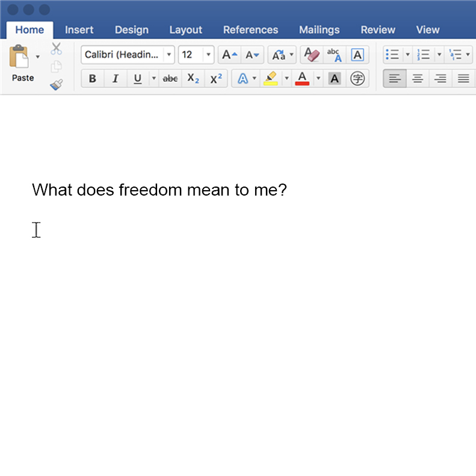Click the Cut scissors icon
This screenshot has height=476, width=476.
coord(56,49)
